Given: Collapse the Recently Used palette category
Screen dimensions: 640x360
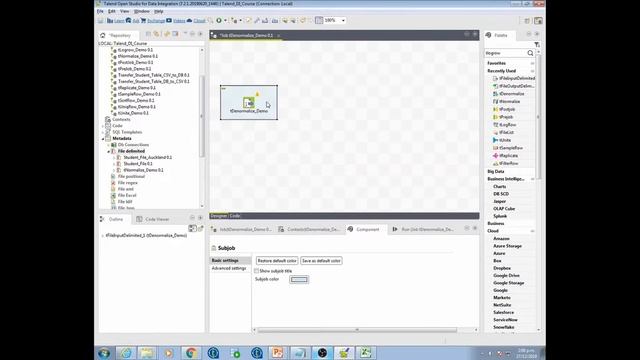Looking at the screenshot, I should coord(532,71).
